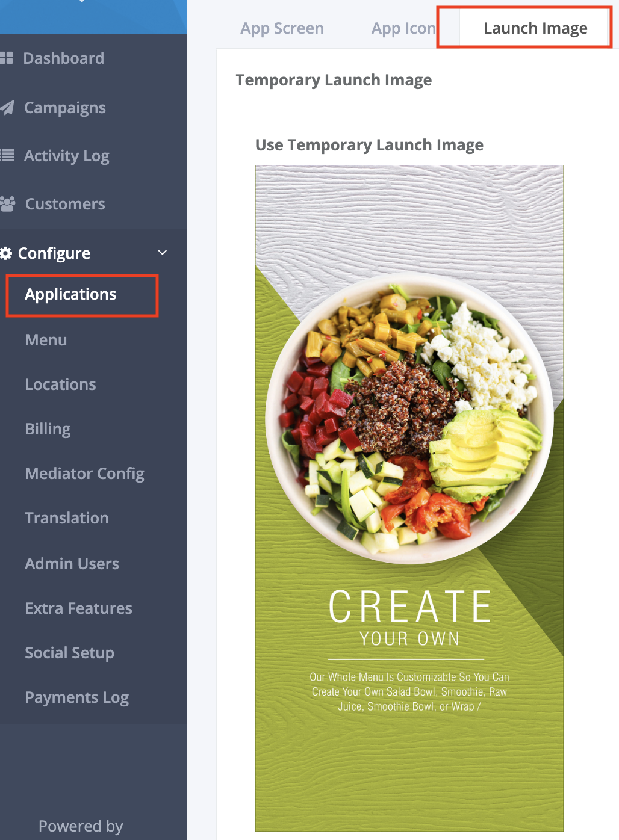Select the Launch Image tab
Screen dimensions: 619x840
(x=535, y=28)
